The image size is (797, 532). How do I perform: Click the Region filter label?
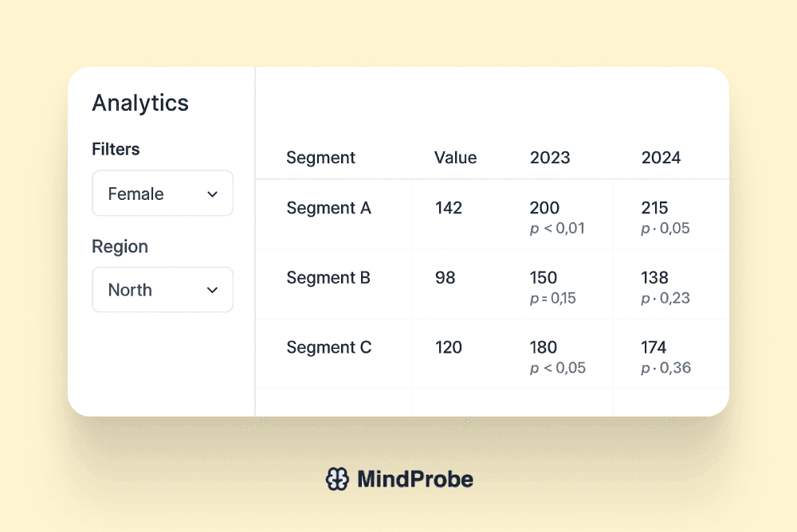(120, 247)
